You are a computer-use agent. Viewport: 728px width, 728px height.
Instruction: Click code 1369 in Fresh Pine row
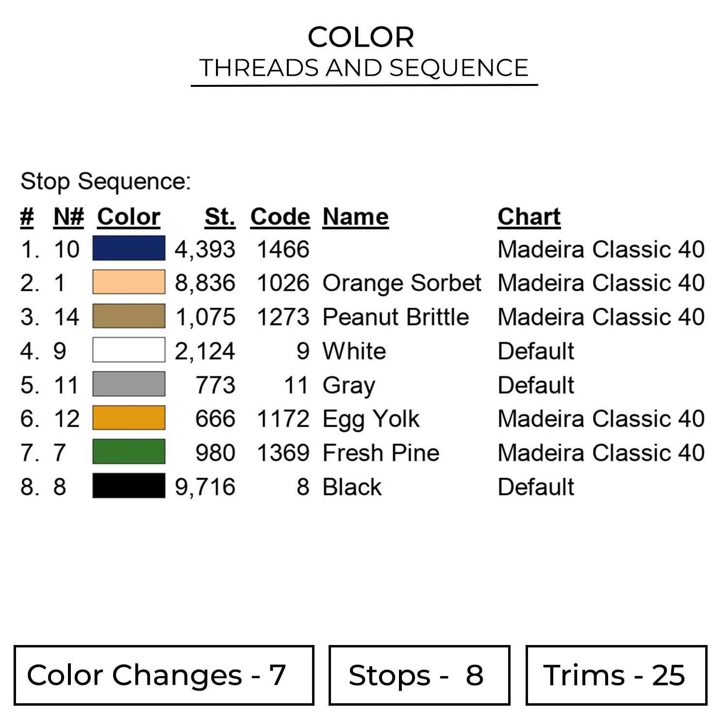(x=283, y=453)
